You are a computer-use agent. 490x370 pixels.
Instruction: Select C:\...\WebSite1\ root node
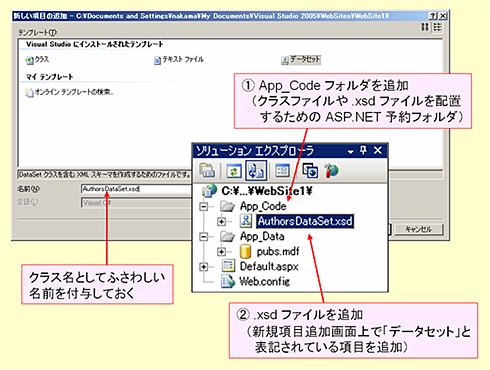pos(267,191)
